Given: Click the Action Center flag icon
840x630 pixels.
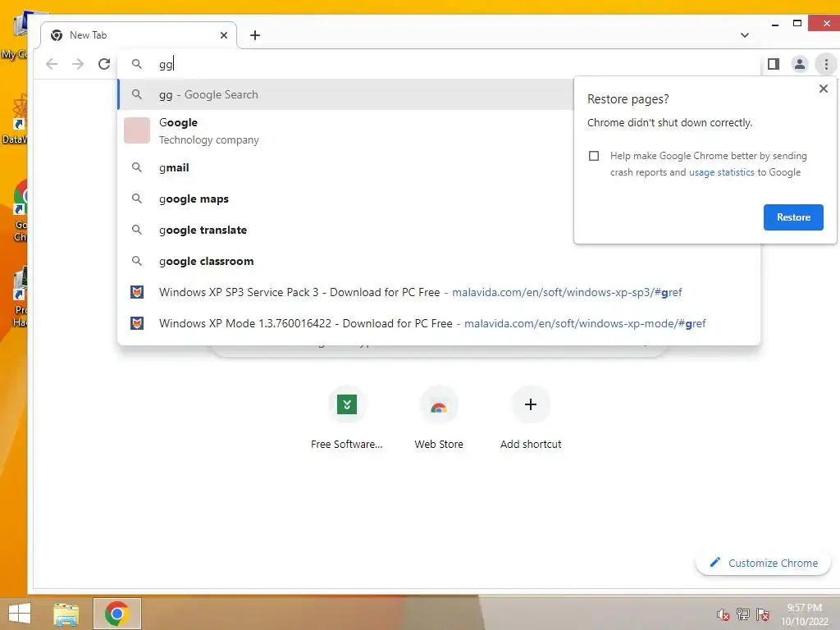Looking at the screenshot, I should [763, 614].
